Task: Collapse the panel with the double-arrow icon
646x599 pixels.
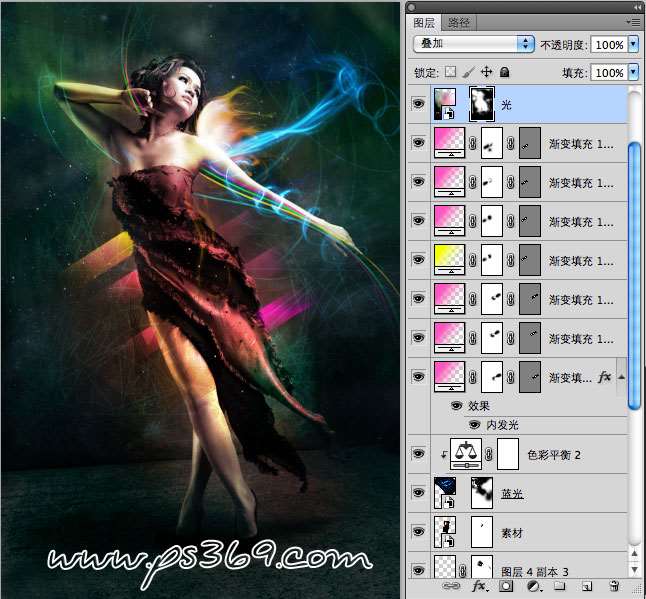Action: pyautogui.click(x=637, y=8)
